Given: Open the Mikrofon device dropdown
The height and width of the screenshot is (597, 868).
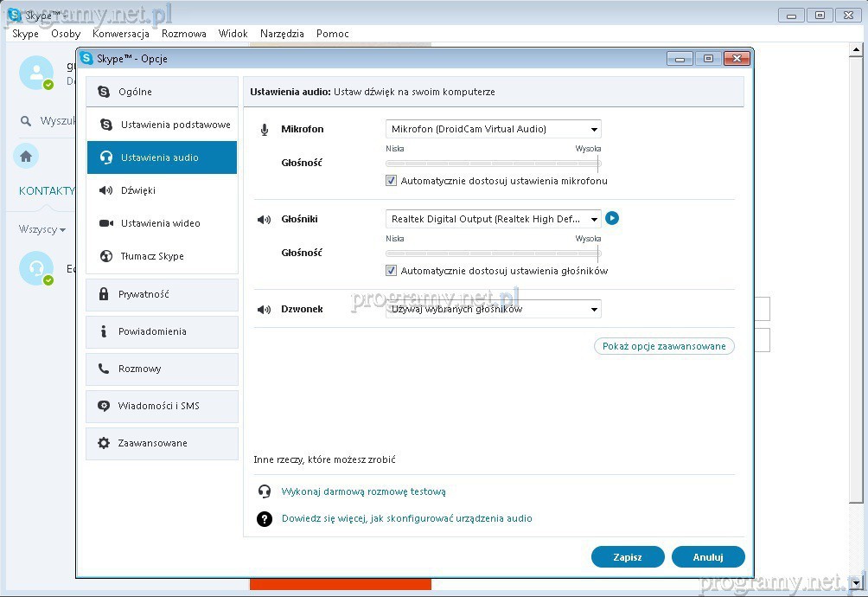Looking at the screenshot, I should coord(493,129).
